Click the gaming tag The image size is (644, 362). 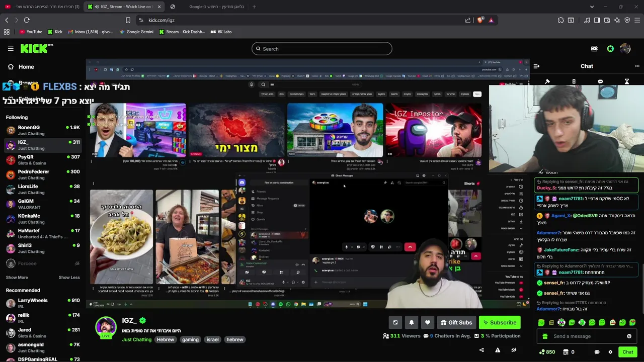[190, 339]
